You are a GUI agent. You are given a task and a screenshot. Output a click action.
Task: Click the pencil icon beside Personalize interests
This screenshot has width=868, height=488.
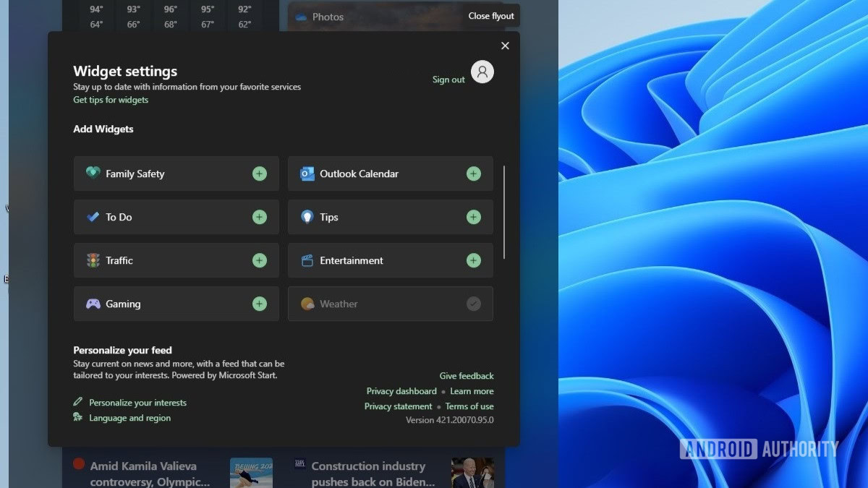point(78,402)
